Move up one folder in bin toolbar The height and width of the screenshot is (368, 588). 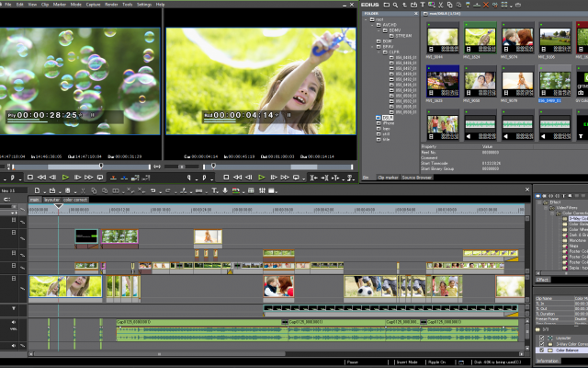[404, 5]
